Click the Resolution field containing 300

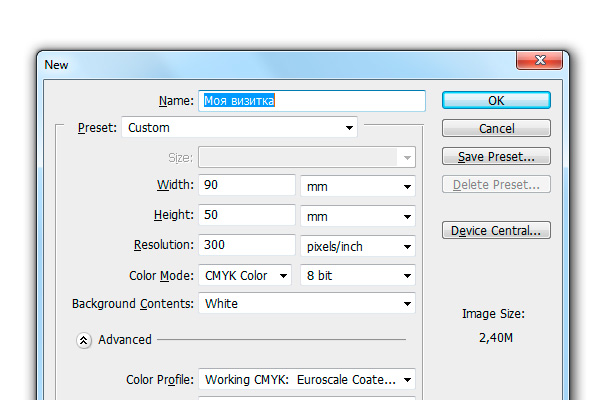coord(247,245)
